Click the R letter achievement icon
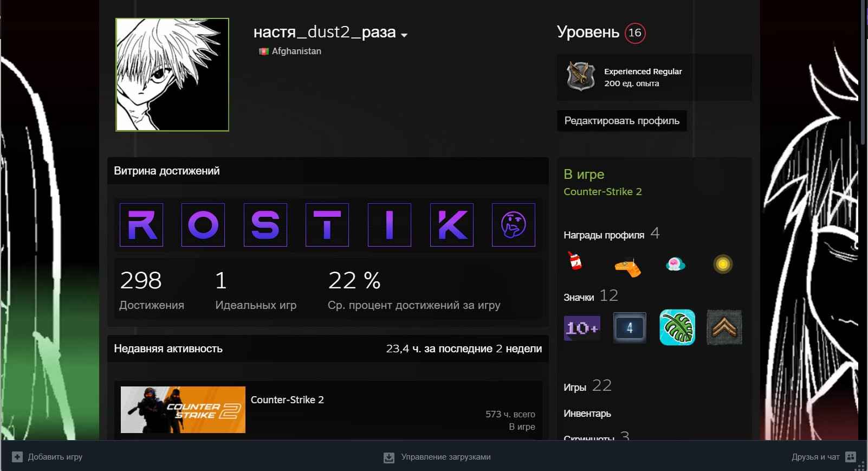This screenshot has width=868, height=471. click(x=141, y=225)
